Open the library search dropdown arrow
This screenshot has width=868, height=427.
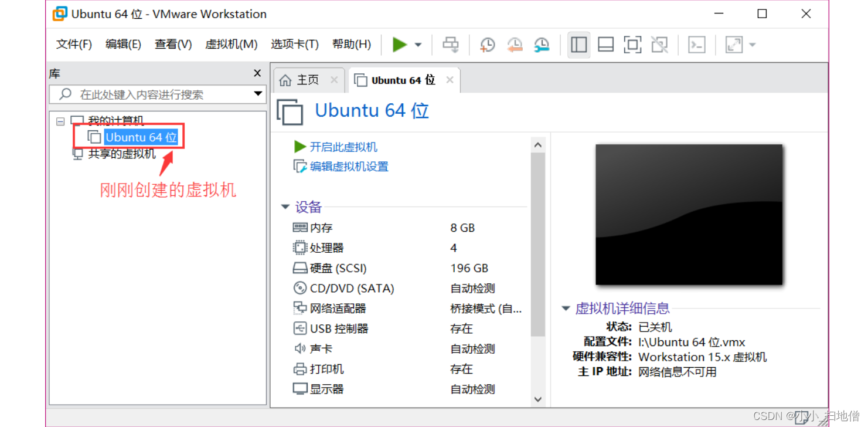(x=258, y=94)
